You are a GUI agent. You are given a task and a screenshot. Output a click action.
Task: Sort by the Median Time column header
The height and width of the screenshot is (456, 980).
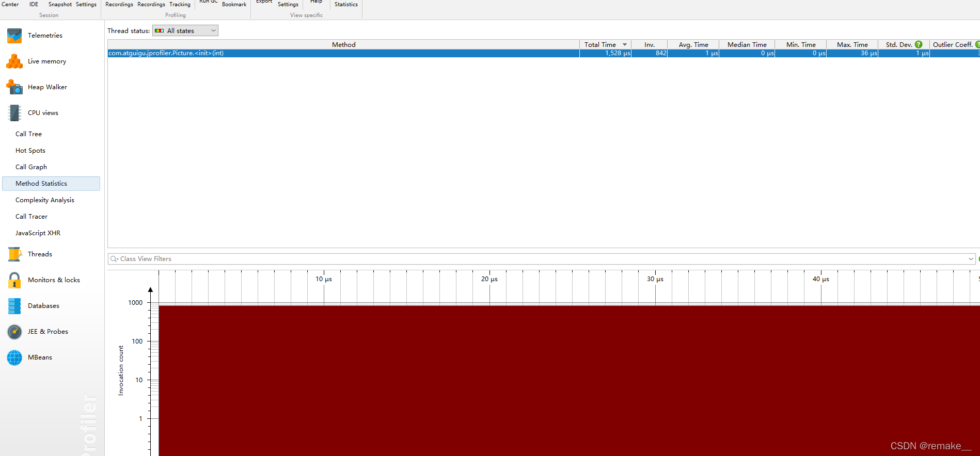747,45
